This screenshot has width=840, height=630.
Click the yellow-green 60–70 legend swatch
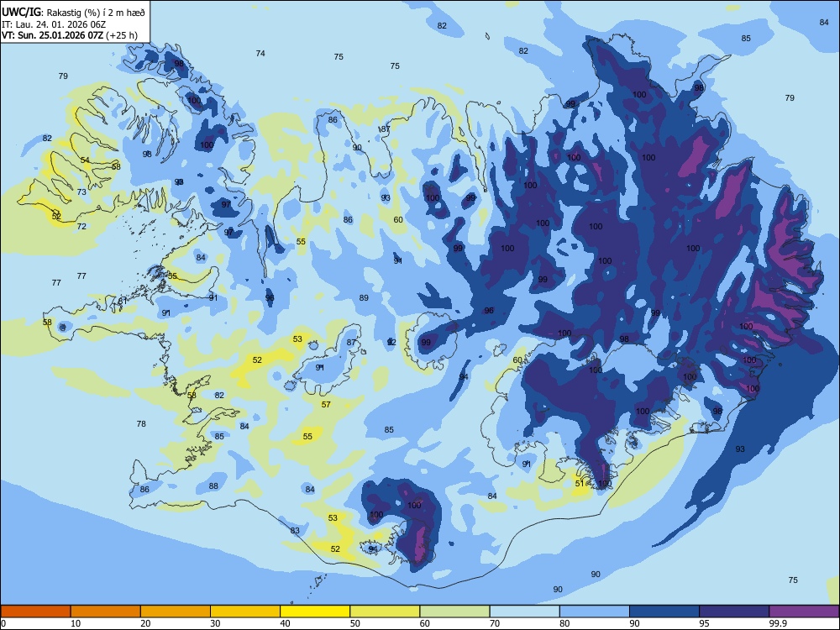454,612
